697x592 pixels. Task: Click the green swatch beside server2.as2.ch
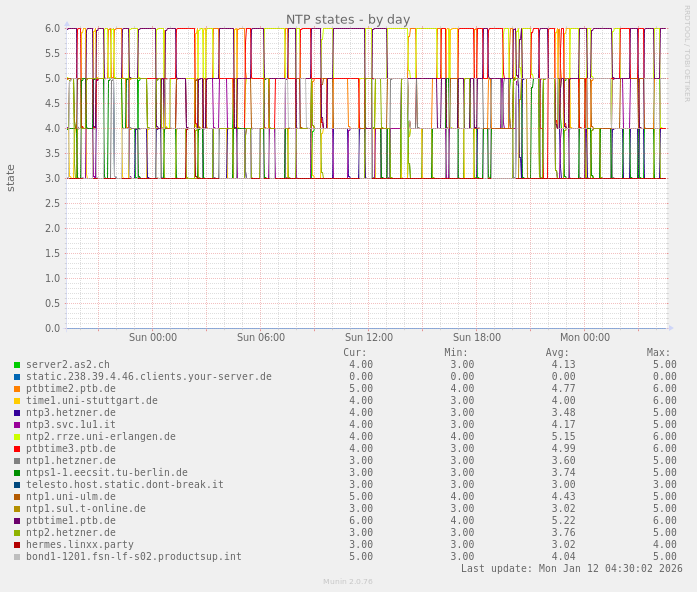click(17, 365)
